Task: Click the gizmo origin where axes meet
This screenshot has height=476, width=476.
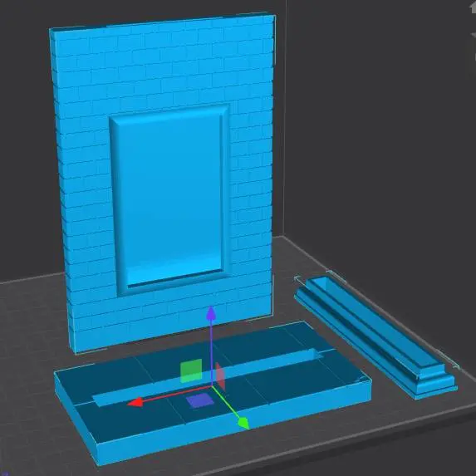Action: point(212,386)
